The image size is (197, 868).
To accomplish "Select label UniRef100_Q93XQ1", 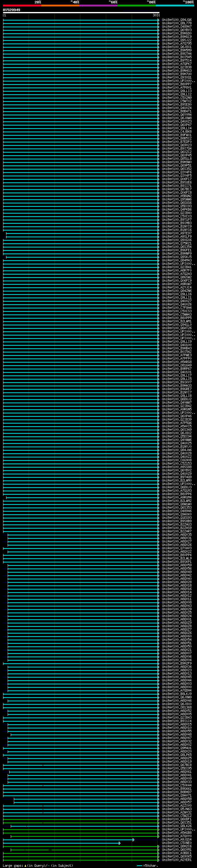I will coord(177,77).
